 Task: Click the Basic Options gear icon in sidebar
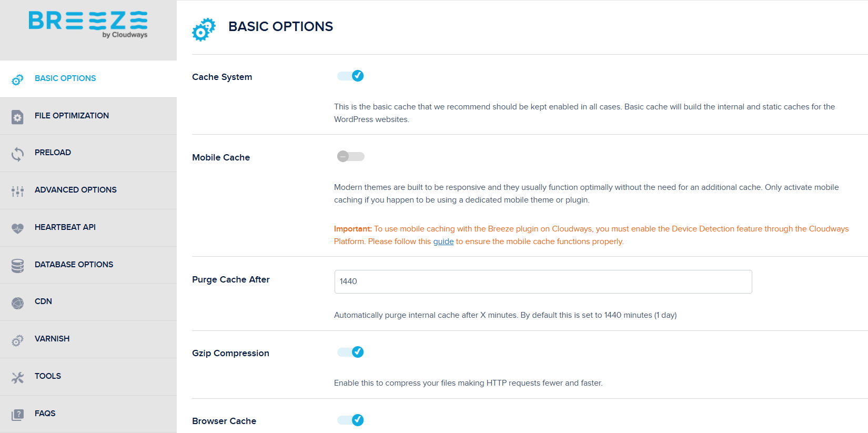point(17,79)
